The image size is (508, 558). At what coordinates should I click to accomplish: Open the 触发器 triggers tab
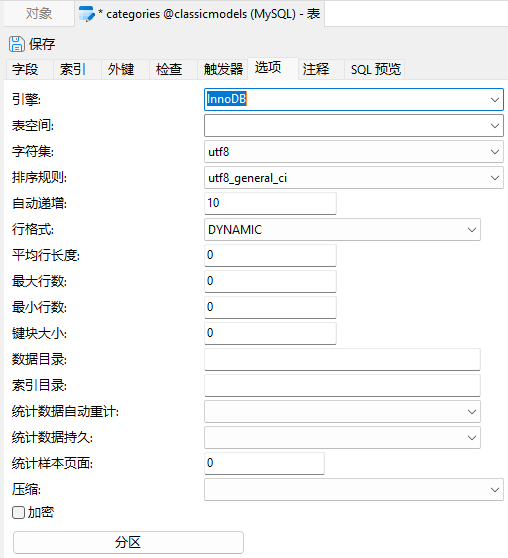point(223,69)
